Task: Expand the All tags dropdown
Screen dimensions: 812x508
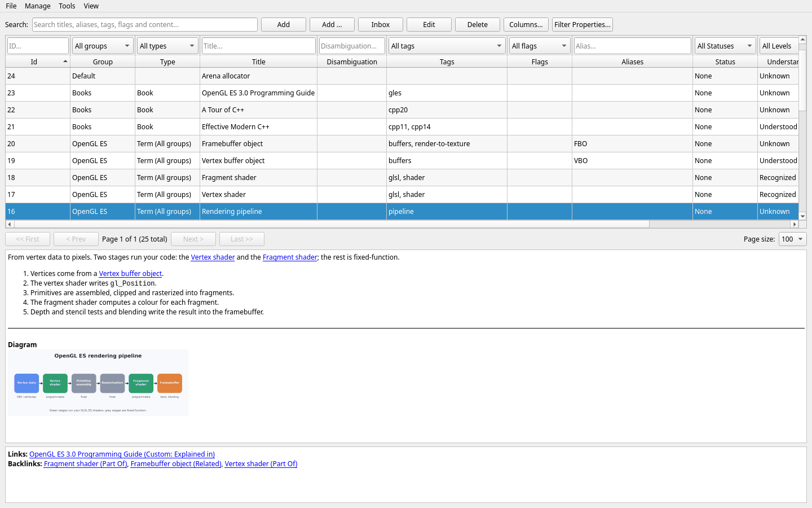Action: coord(447,46)
